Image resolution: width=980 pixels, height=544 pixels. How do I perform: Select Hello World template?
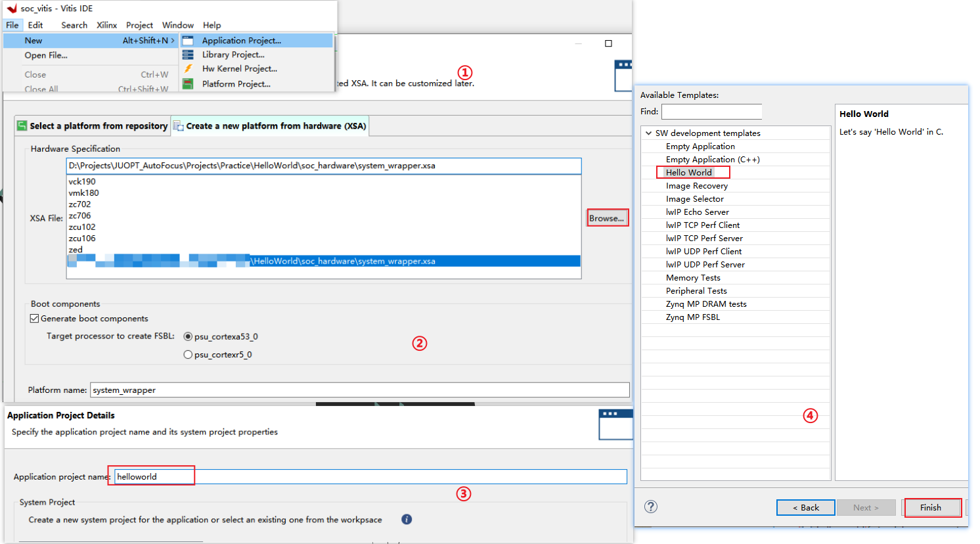click(x=688, y=172)
